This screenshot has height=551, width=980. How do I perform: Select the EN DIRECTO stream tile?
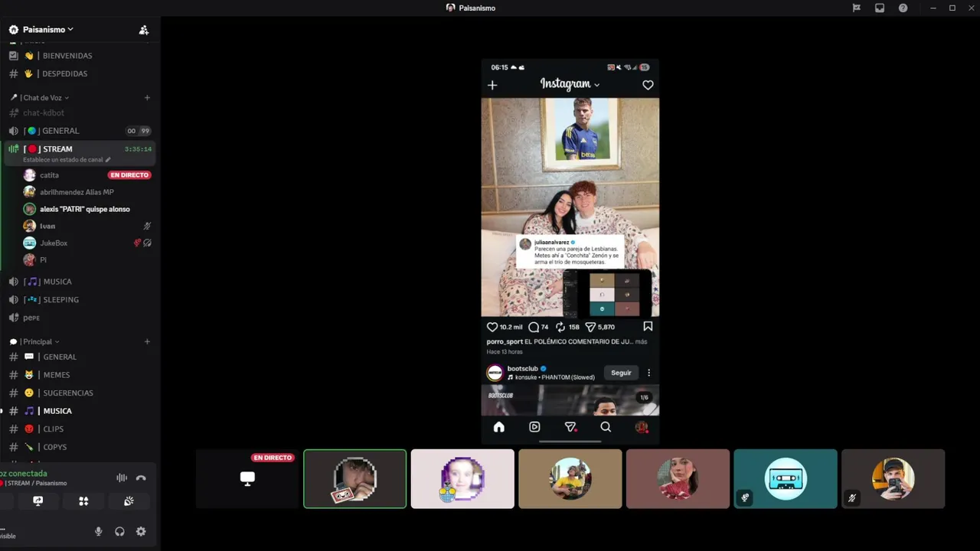pos(247,479)
